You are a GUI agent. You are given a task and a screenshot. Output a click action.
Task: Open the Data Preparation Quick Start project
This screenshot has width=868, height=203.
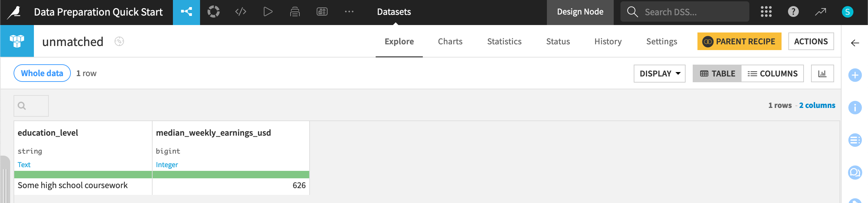[98, 12]
